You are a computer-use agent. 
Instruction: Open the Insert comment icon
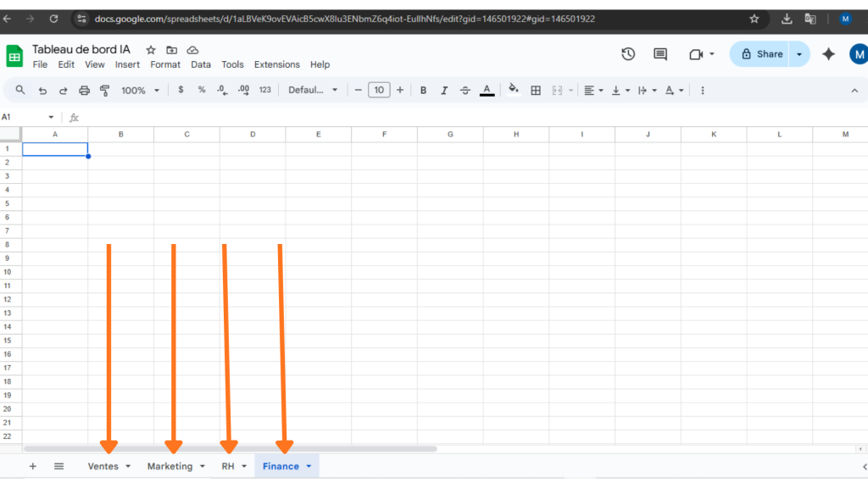click(x=659, y=53)
